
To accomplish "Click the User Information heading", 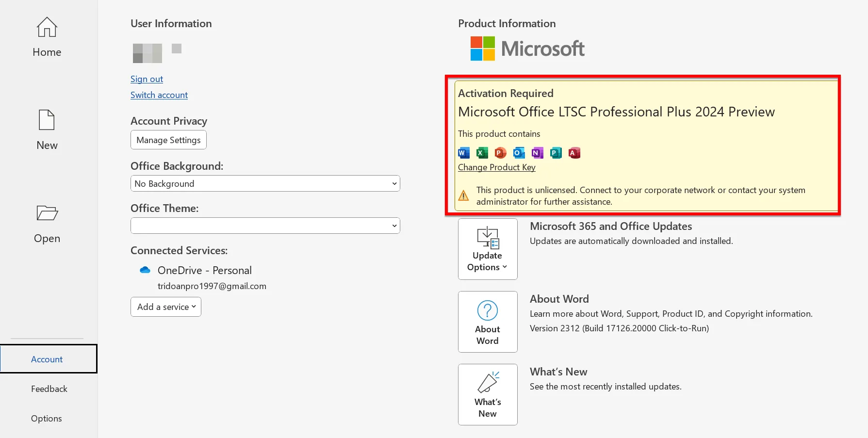I will (x=171, y=23).
